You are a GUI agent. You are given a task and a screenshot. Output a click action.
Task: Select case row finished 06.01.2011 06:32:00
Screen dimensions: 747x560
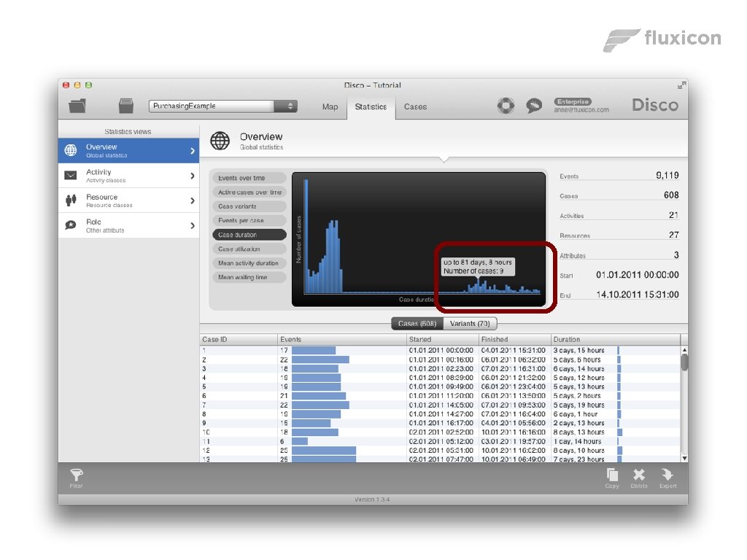click(441, 359)
